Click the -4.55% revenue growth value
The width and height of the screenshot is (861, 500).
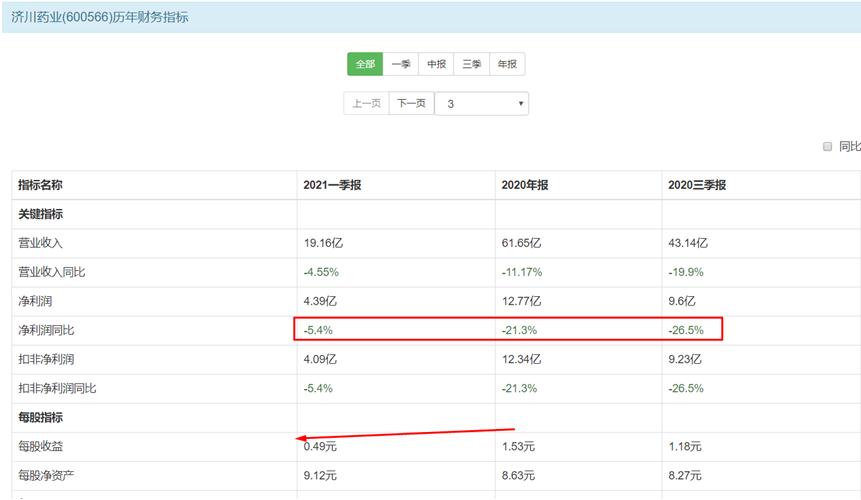[321, 272]
